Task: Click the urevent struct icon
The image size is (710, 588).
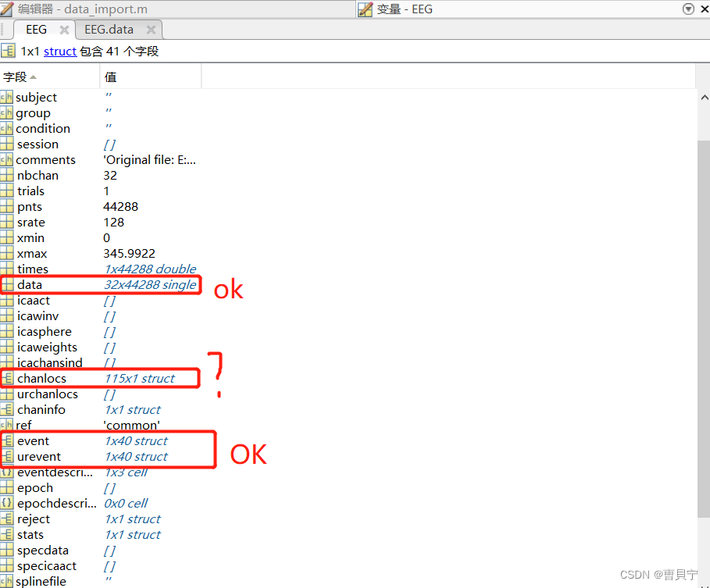Action: pos(7,456)
